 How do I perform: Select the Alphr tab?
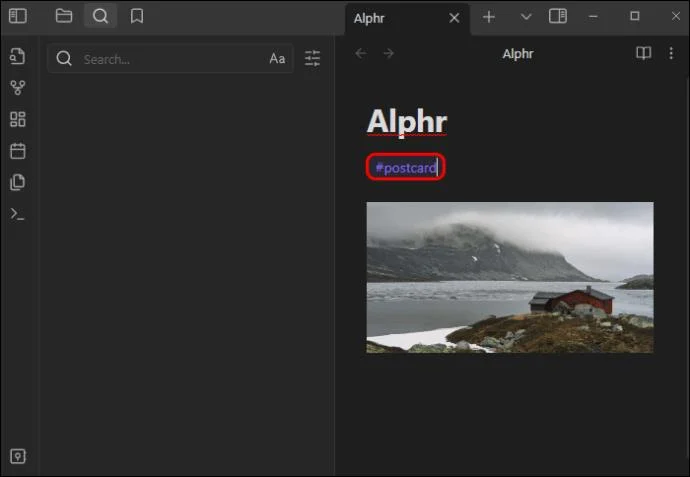coord(407,18)
